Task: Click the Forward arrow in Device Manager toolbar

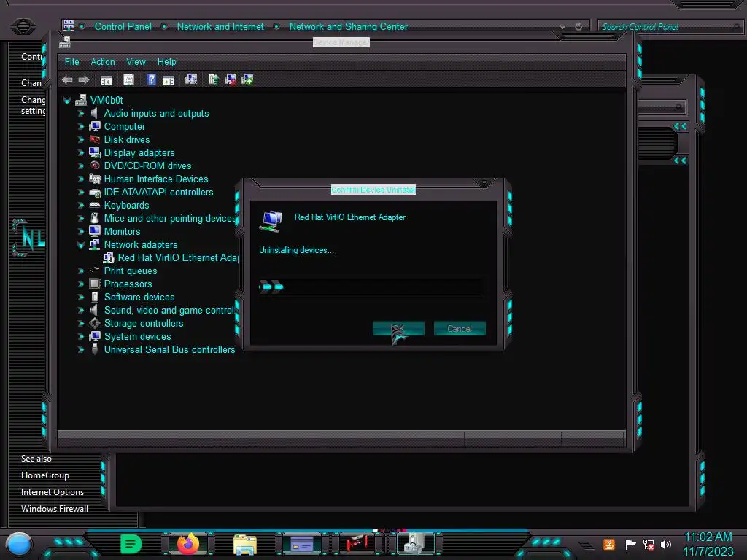Action: (84, 80)
